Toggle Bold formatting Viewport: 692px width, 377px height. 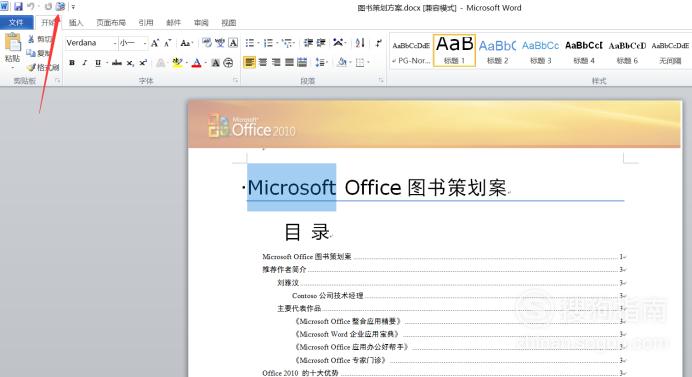pyautogui.click(x=71, y=63)
